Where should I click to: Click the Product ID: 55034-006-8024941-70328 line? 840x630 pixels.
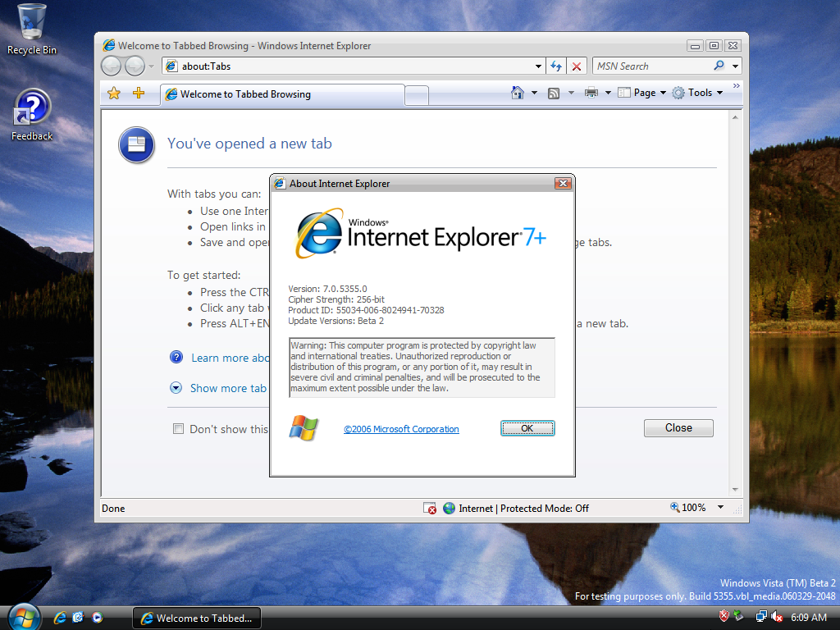366,309
